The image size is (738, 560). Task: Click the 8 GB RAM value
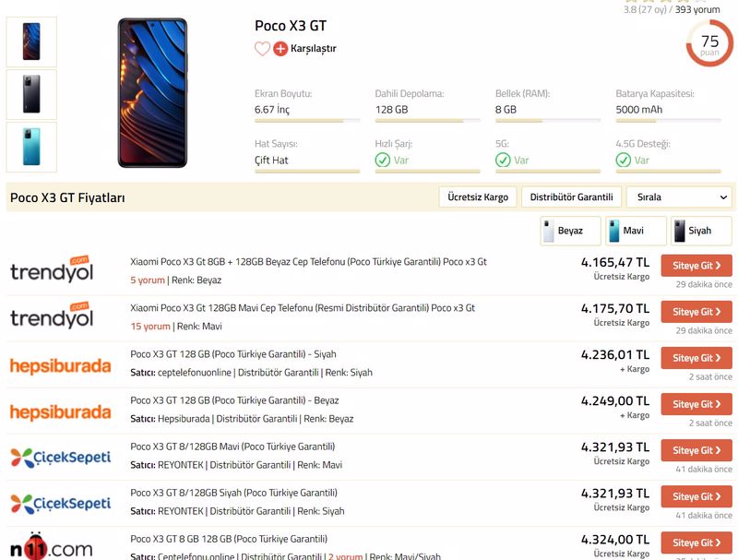pos(506,110)
